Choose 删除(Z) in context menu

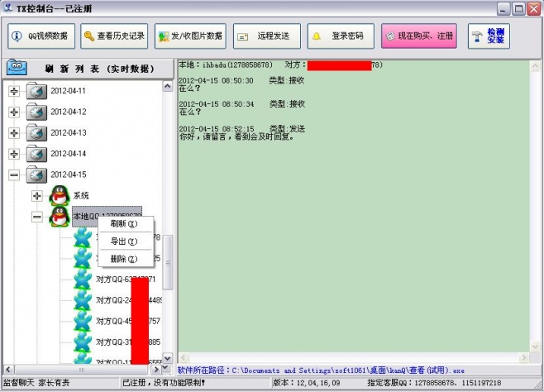click(124, 259)
